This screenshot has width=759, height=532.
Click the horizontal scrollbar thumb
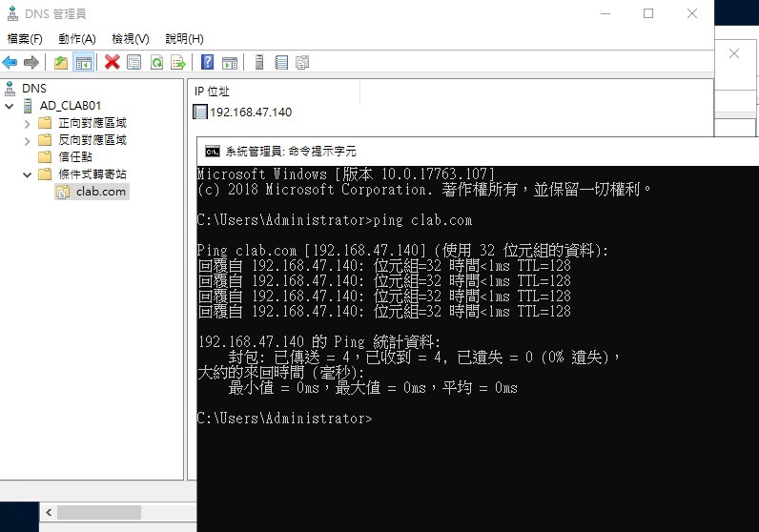coord(99,512)
